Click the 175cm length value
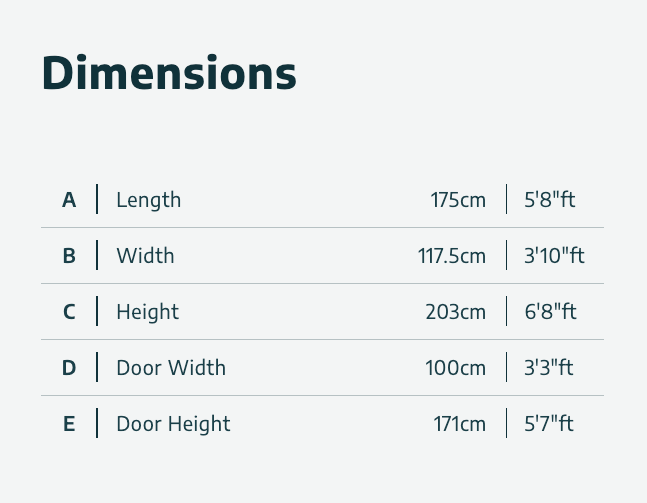647x503 pixels. click(458, 200)
